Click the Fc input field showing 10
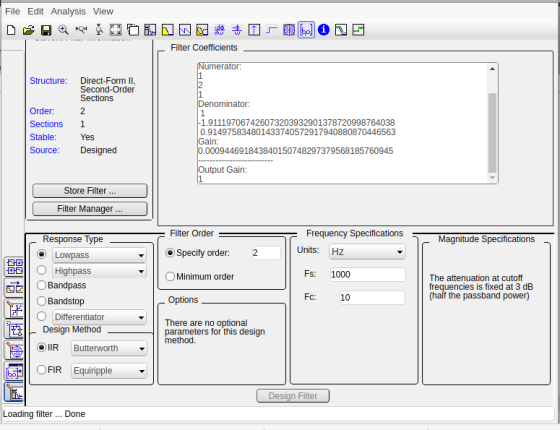 (372, 298)
